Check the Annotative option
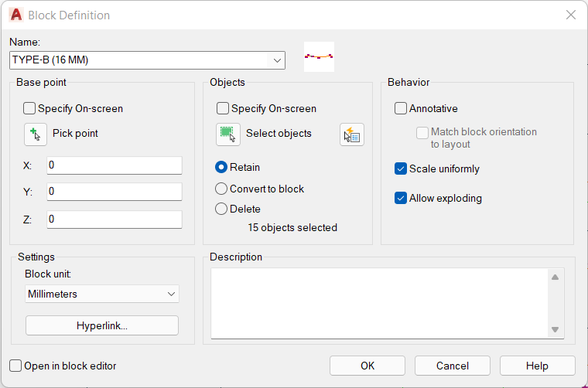This screenshot has width=588, height=388. pyautogui.click(x=401, y=109)
